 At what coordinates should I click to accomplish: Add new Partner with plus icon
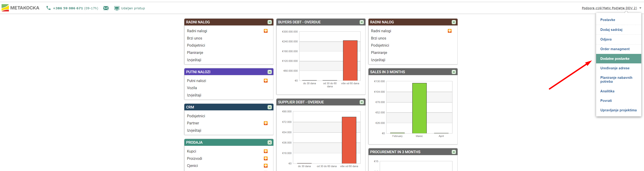click(x=266, y=123)
